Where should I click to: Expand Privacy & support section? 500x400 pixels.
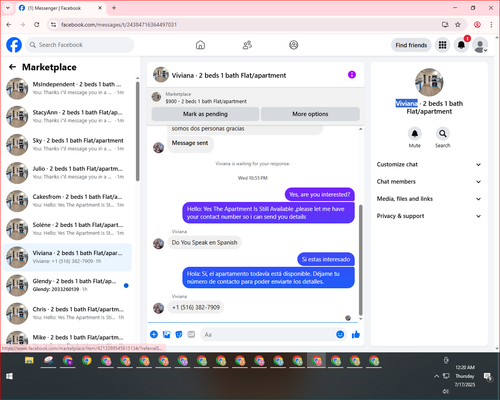(429, 216)
